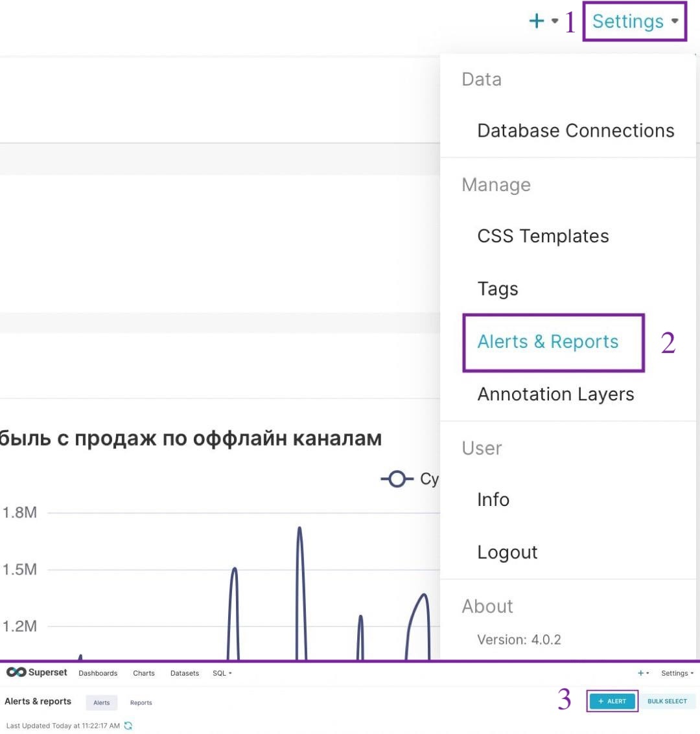Choose Tags in the Manage section
Viewport: 700px width, 734px height.
pyautogui.click(x=497, y=289)
